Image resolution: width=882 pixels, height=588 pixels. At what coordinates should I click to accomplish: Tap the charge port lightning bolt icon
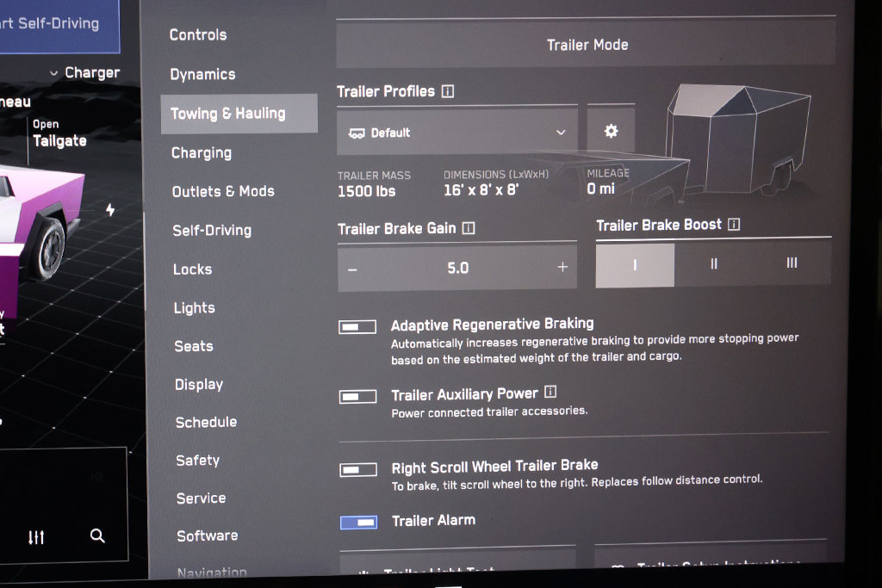coord(110,210)
